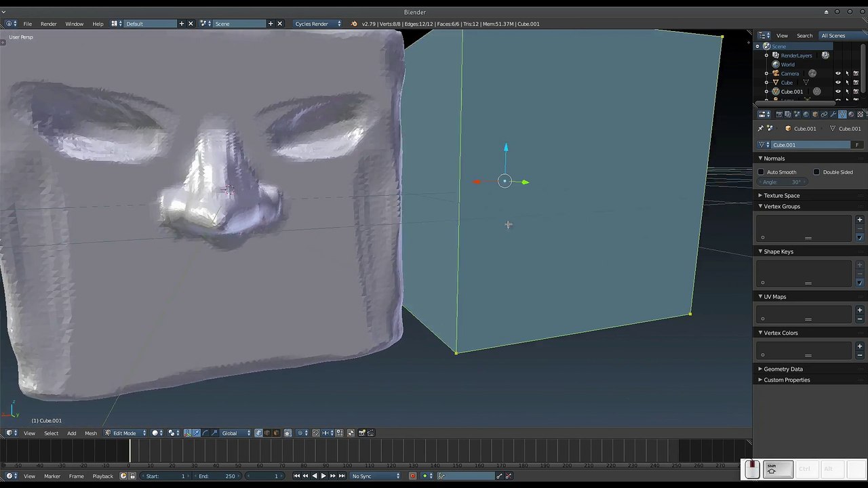Toggle the Double Sided checkbox

816,172
